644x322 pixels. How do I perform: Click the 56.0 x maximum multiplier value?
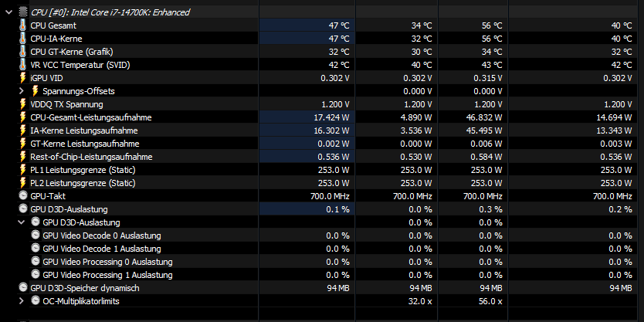pyautogui.click(x=490, y=301)
